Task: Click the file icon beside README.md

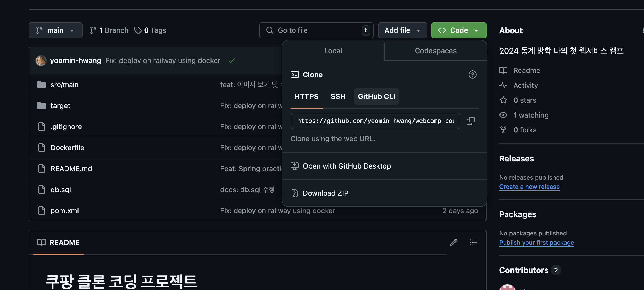Action: [x=41, y=169]
